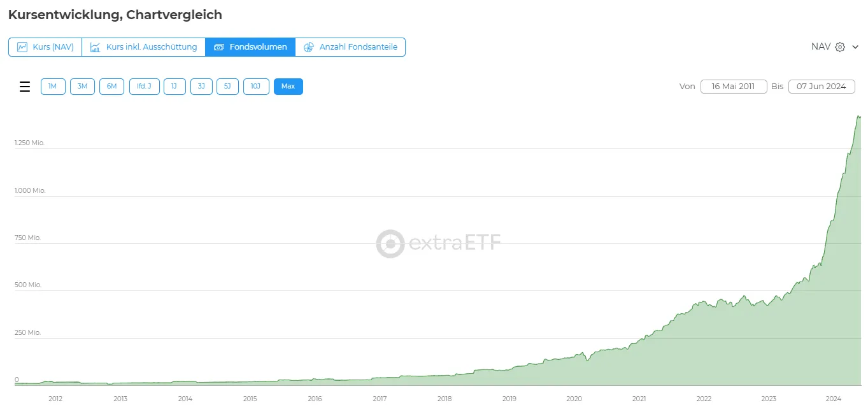This screenshot has width=868, height=405.
Task: Select the 1M time range
Action: click(53, 87)
